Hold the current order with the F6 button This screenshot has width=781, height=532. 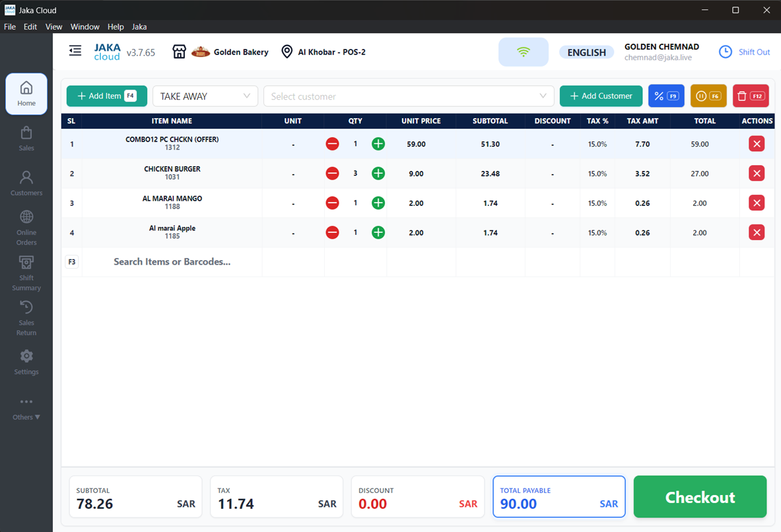708,96
